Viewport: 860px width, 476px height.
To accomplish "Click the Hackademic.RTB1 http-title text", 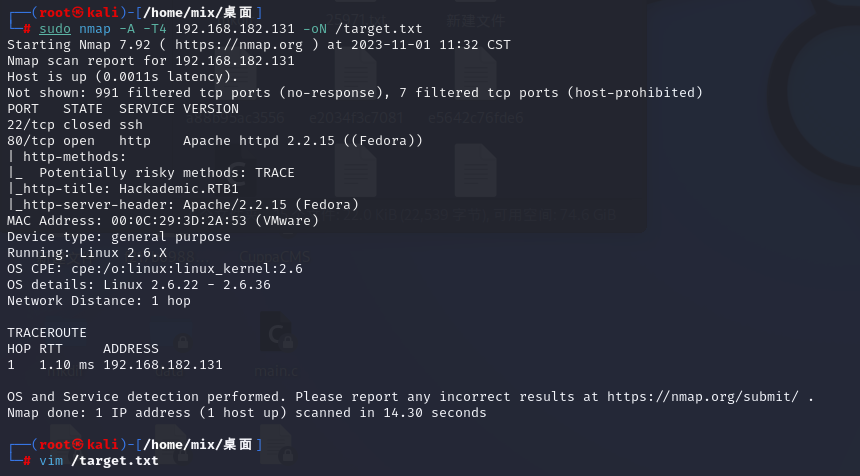I will pos(179,189).
